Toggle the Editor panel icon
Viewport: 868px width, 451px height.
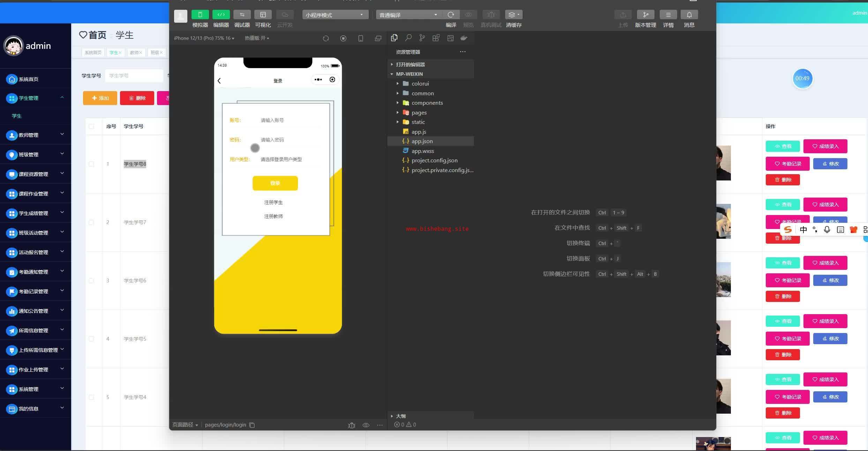[x=221, y=15]
